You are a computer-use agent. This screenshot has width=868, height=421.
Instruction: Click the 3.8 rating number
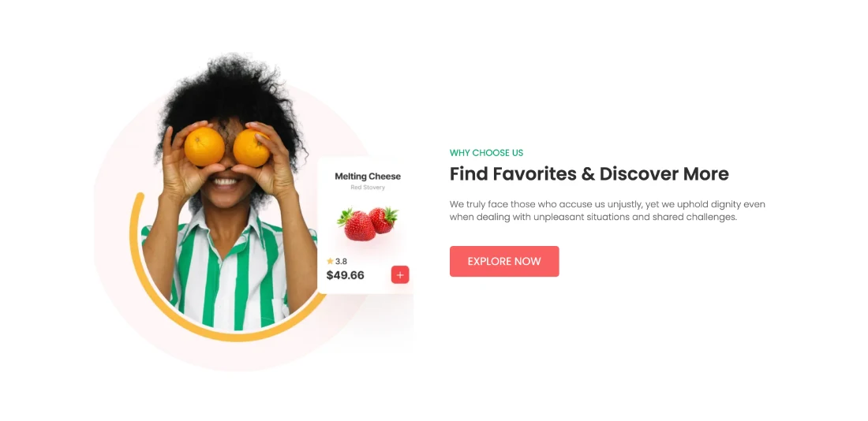click(341, 262)
